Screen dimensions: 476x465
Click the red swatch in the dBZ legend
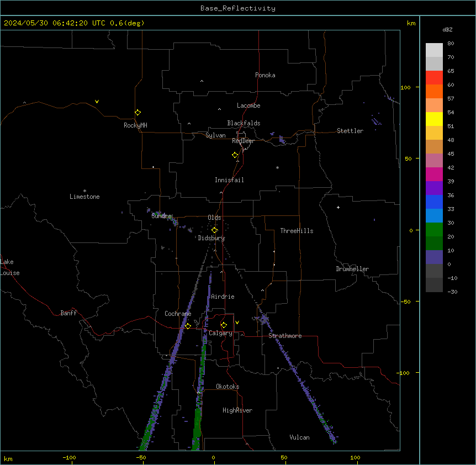[434, 78]
